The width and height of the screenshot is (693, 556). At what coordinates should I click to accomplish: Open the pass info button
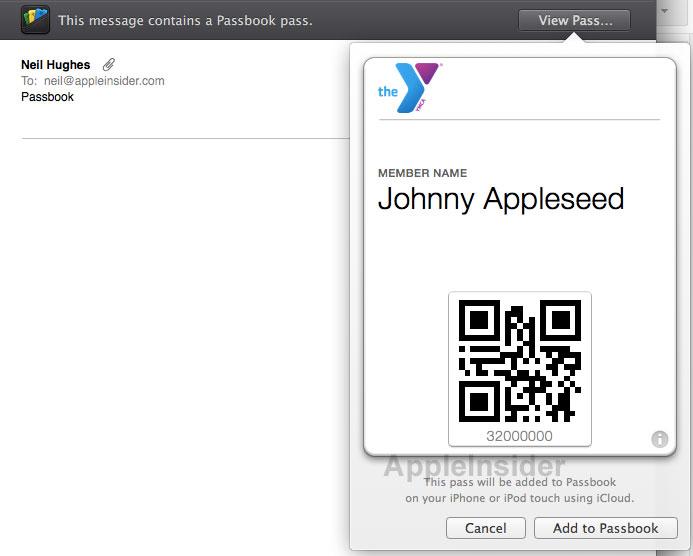659,439
